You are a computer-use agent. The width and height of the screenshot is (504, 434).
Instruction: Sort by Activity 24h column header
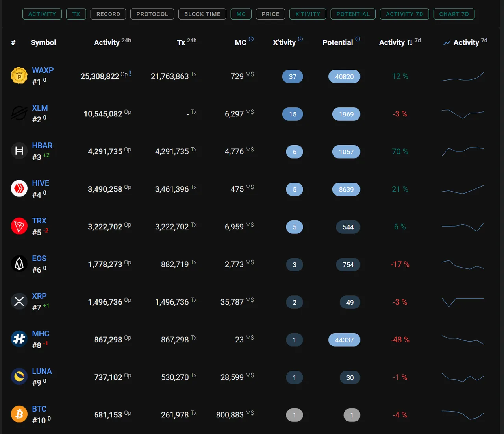(112, 42)
